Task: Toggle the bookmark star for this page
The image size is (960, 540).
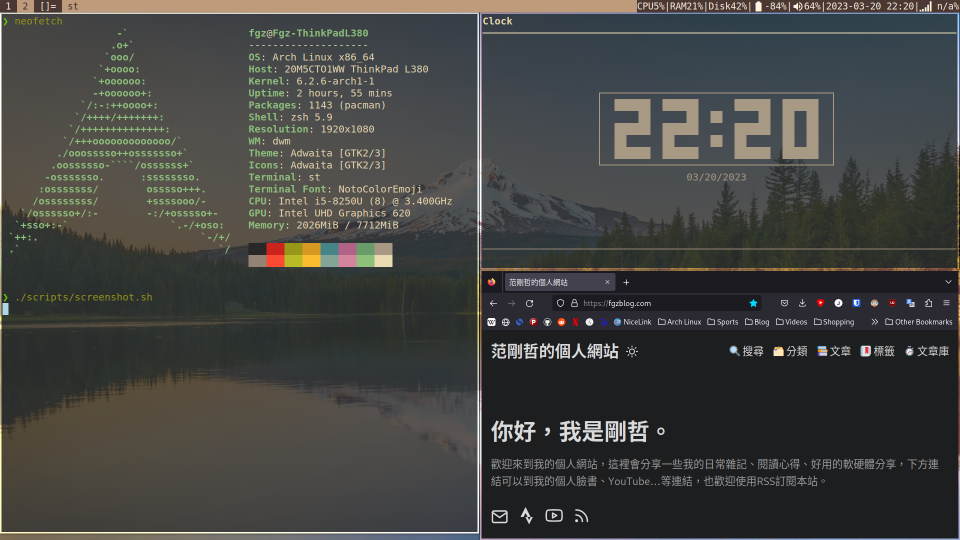Action: click(754, 303)
